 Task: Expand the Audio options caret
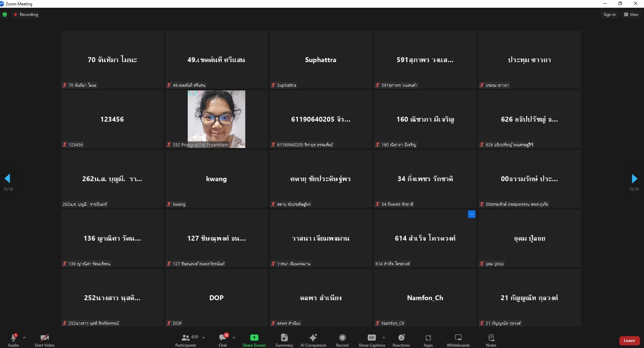(24, 338)
